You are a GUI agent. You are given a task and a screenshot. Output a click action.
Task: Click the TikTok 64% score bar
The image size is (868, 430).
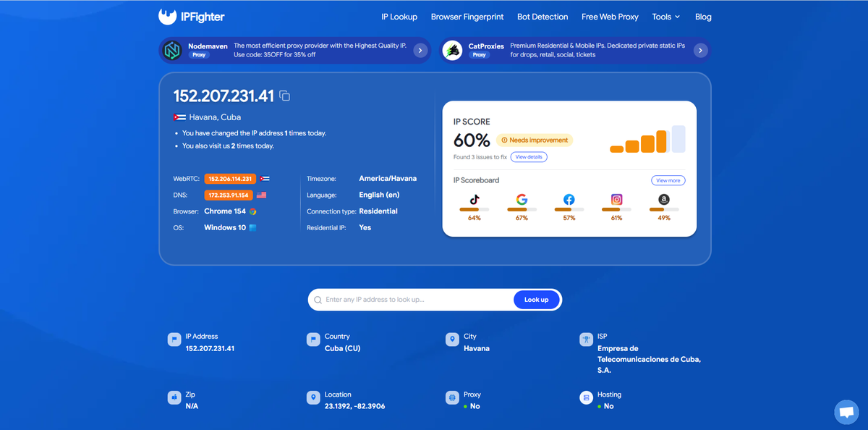click(x=475, y=210)
